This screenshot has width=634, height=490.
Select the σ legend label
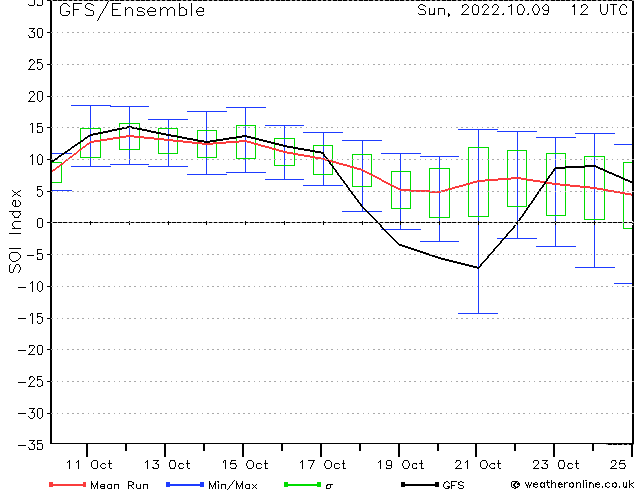[x=329, y=486]
